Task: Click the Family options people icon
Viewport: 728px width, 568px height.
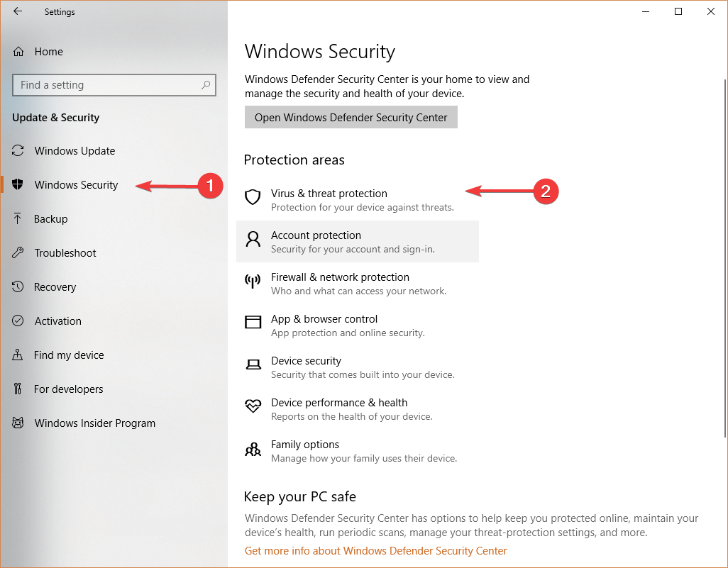Action: (253, 449)
